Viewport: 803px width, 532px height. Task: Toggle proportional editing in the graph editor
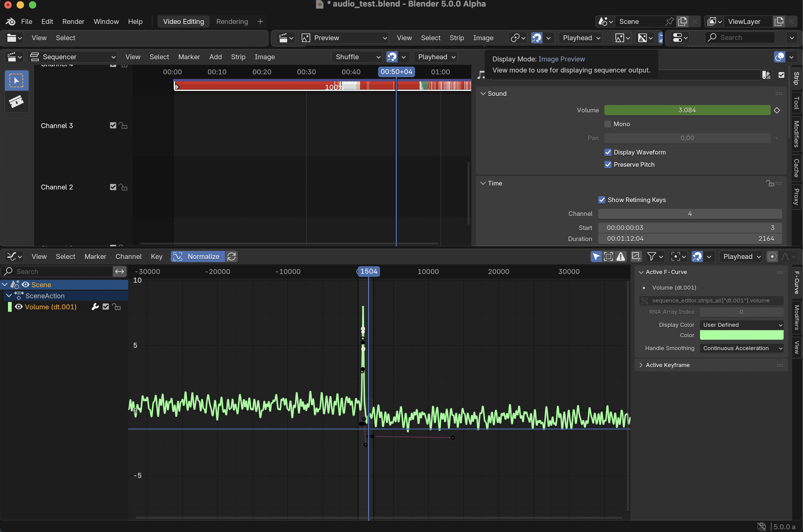pos(772,256)
